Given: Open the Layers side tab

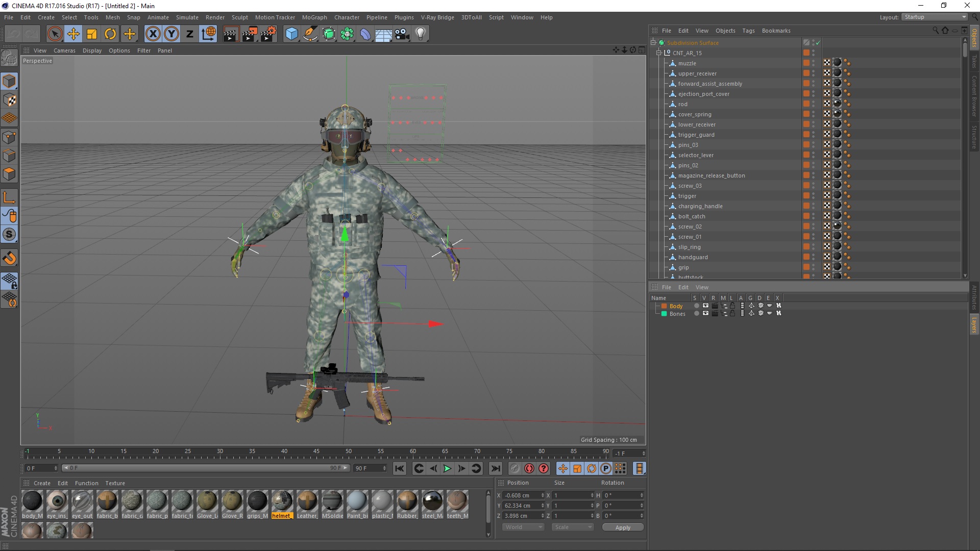Looking at the screenshot, I should click(974, 325).
